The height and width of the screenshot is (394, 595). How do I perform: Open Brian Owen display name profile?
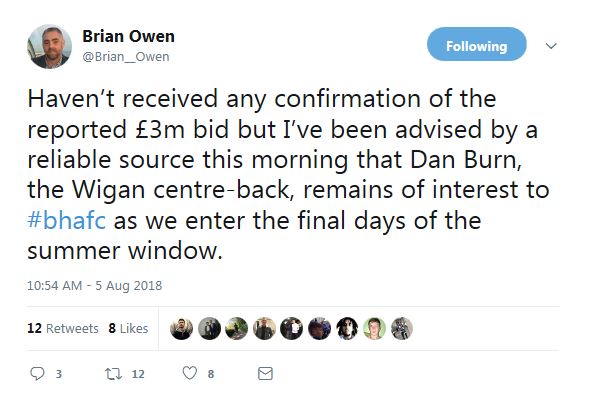pyautogui.click(x=128, y=36)
